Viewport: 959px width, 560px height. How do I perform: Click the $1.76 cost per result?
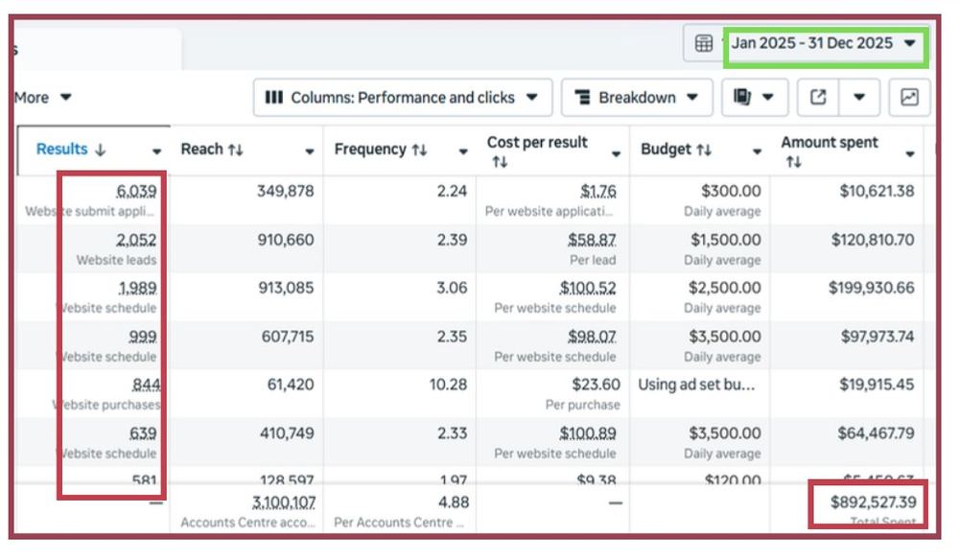[598, 192]
